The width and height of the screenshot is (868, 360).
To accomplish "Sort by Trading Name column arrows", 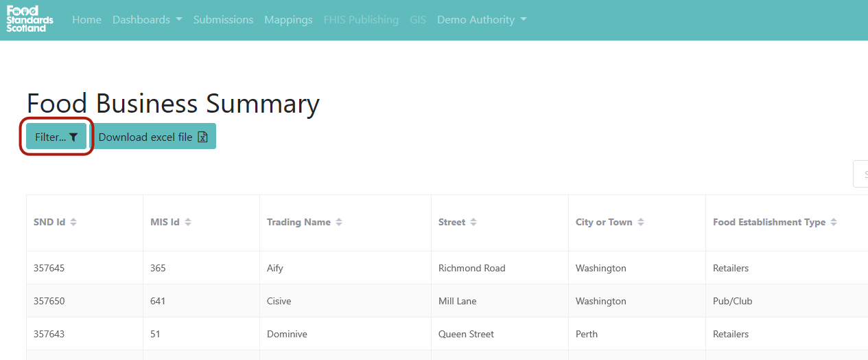I will [339, 223].
